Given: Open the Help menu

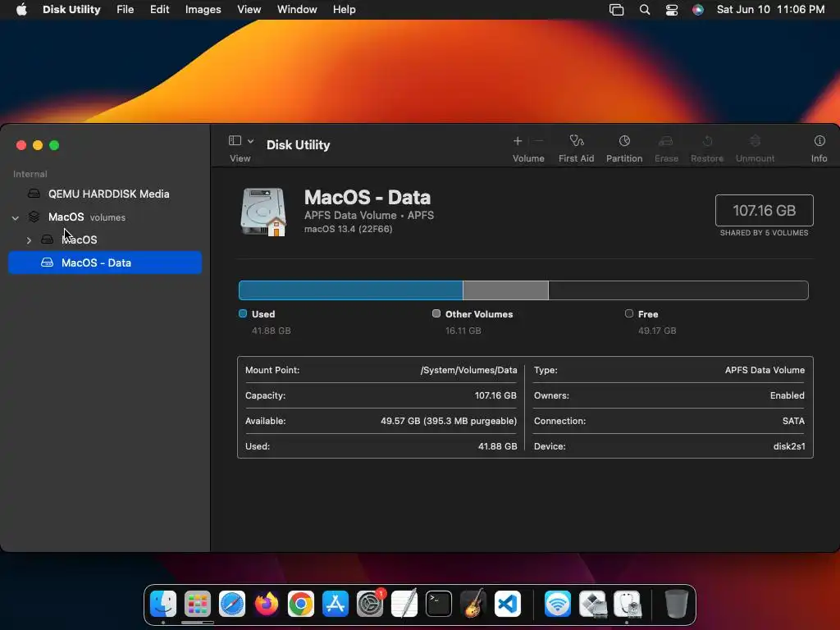Looking at the screenshot, I should [x=344, y=10].
